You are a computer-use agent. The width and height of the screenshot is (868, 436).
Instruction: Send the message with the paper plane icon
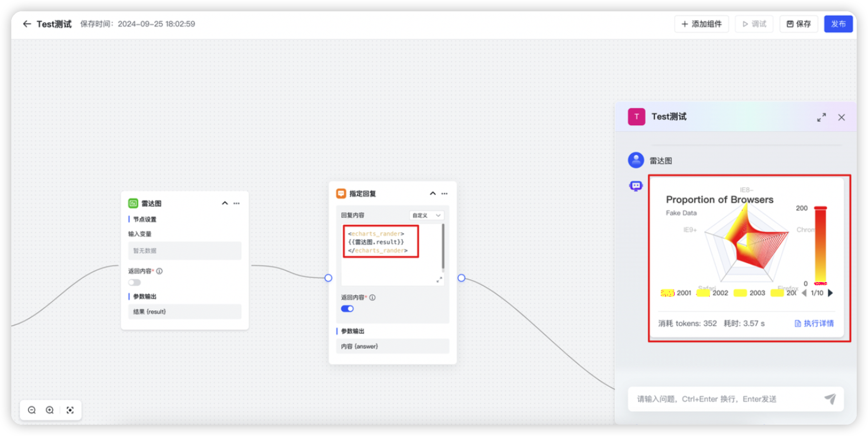[830, 399]
